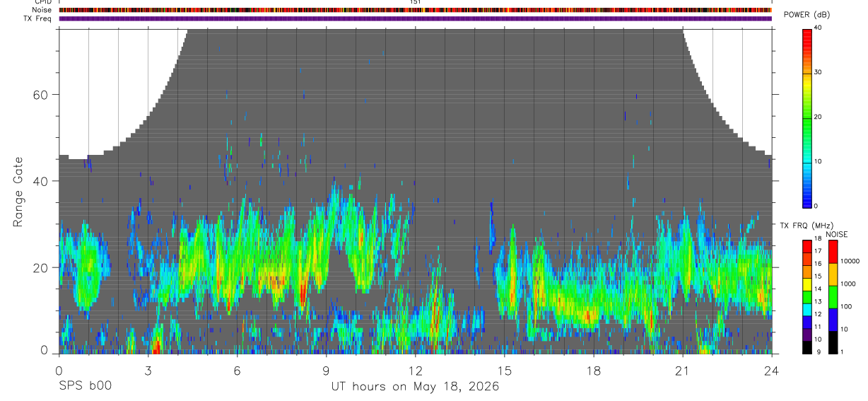Click the Range Gate axis title

pyautogui.click(x=18, y=192)
